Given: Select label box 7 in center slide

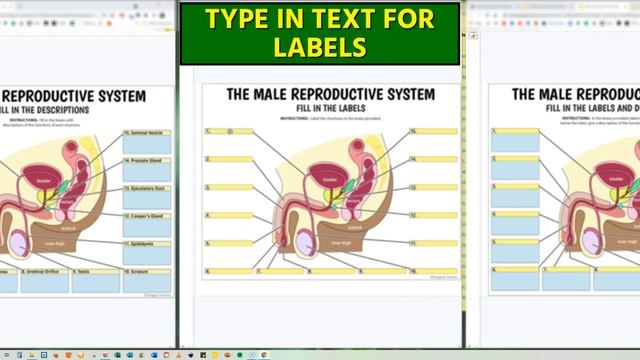Looking at the screenshot, I should coord(280,271).
